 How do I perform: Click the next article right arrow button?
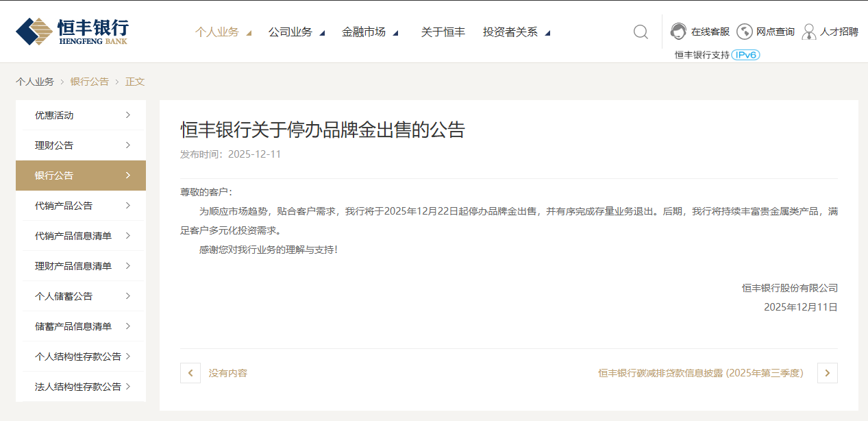point(828,373)
